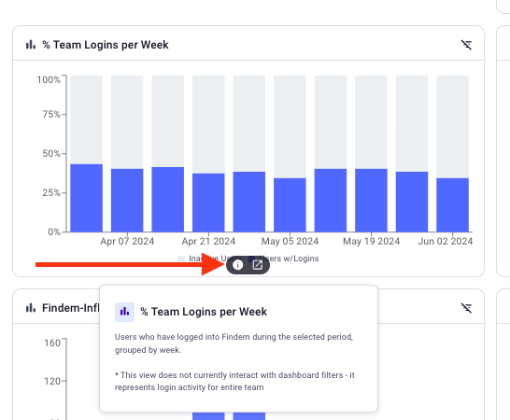This screenshot has width=510, height=420.
Task: Click the tooltip heading '% Team Logins per Week'
Action: 204,312
